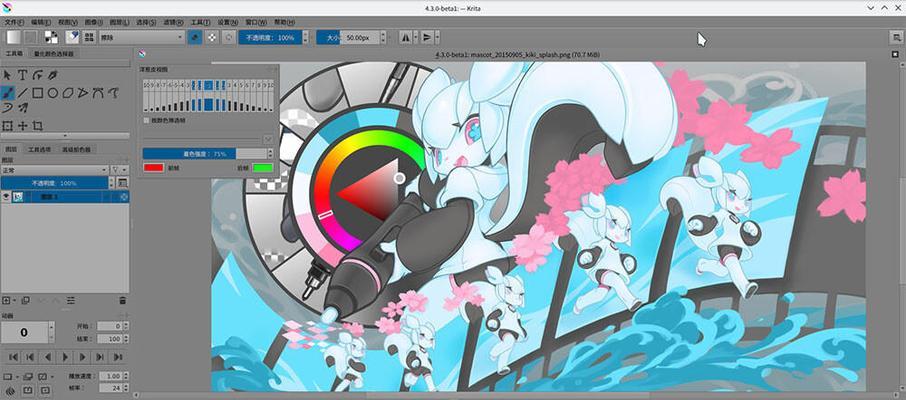Open the onion skin settings icon
The image size is (906, 400).
pos(9,390)
